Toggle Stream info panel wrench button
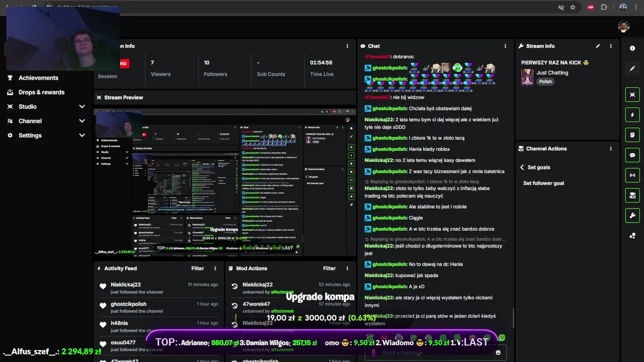 pos(632,216)
